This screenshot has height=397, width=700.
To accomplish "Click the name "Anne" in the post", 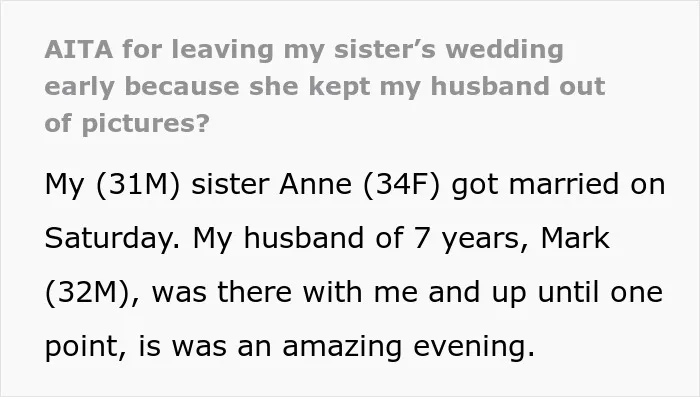I will click(315, 184).
